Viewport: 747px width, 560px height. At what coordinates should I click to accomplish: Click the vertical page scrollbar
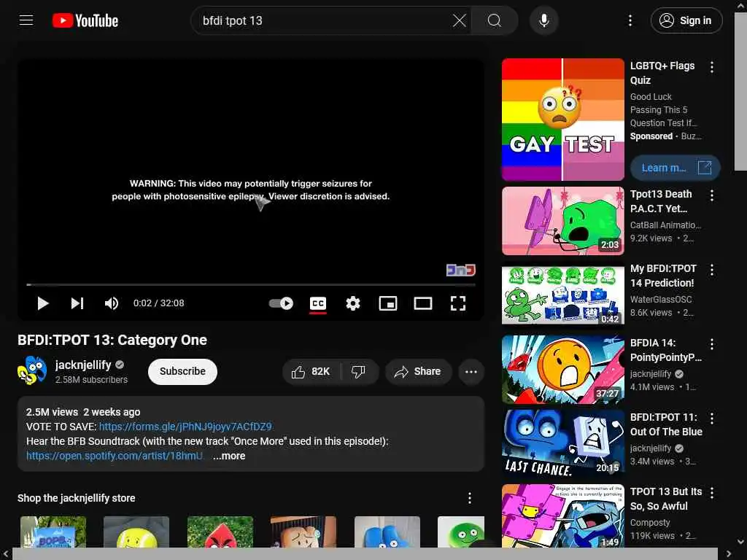(x=740, y=90)
